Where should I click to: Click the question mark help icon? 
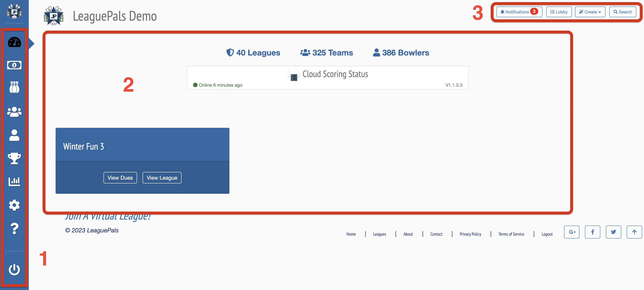14,228
